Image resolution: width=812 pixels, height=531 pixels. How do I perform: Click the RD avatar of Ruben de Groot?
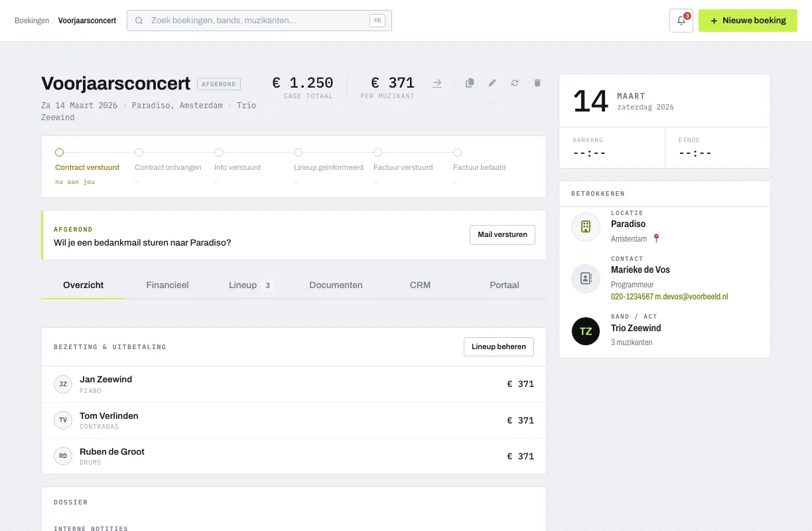(63, 456)
